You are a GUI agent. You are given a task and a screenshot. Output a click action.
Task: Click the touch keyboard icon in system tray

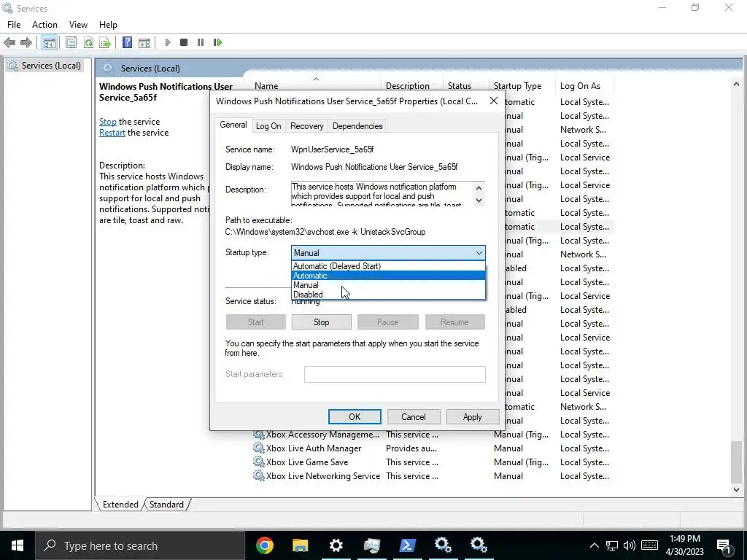649,545
